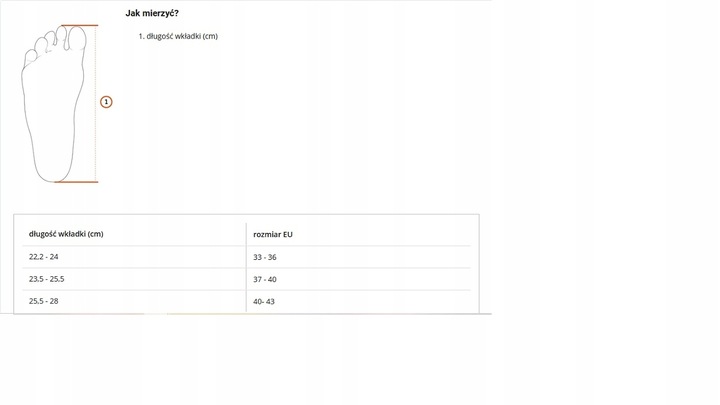The width and height of the screenshot is (720, 405).
Task: Click the "Jak mierzyć?" heading
Action: coord(152,13)
